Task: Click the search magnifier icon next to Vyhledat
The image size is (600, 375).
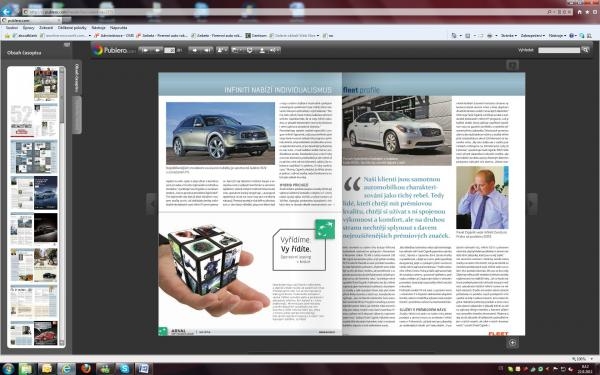Action: click(x=585, y=50)
